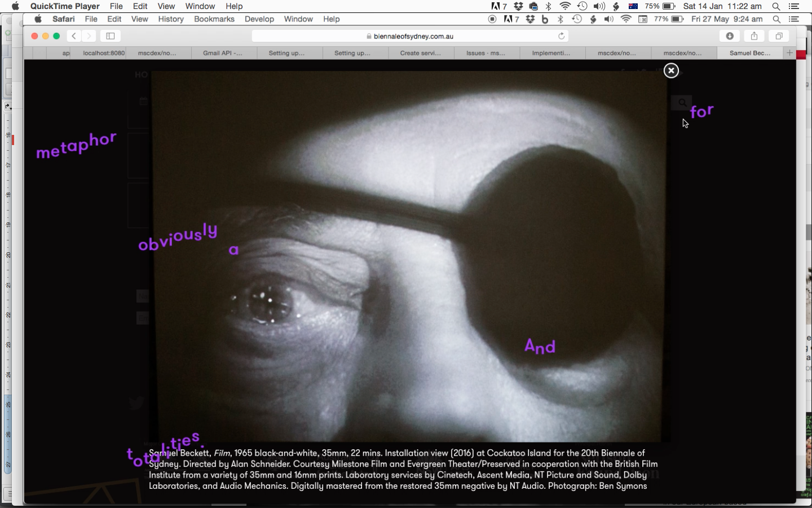Click the 'b' status icon in the Safari menu bar
The image size is (812, 508).
pyautogui.click(x=545, y=19)
